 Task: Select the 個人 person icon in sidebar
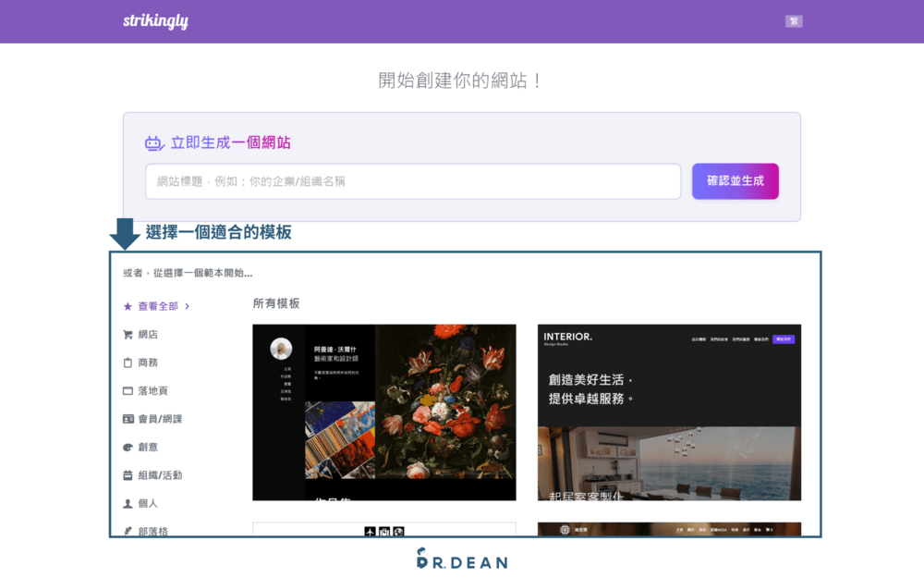[127, 503]
